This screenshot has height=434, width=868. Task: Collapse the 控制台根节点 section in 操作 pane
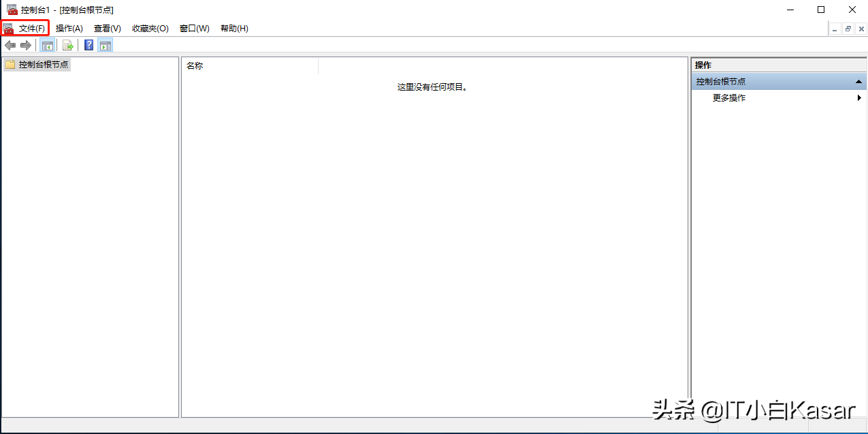click(x=857, y=80)
